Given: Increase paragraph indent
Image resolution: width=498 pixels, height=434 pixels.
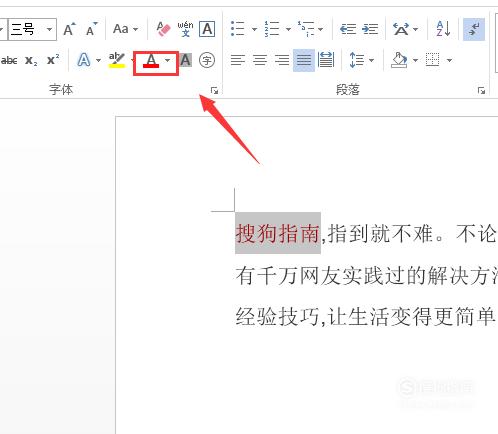Looking at the screenshot, I should (x=370, y=29).
